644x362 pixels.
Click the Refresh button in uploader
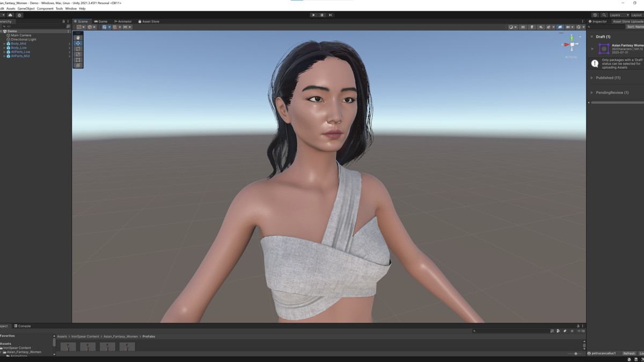tap(629, 353)
